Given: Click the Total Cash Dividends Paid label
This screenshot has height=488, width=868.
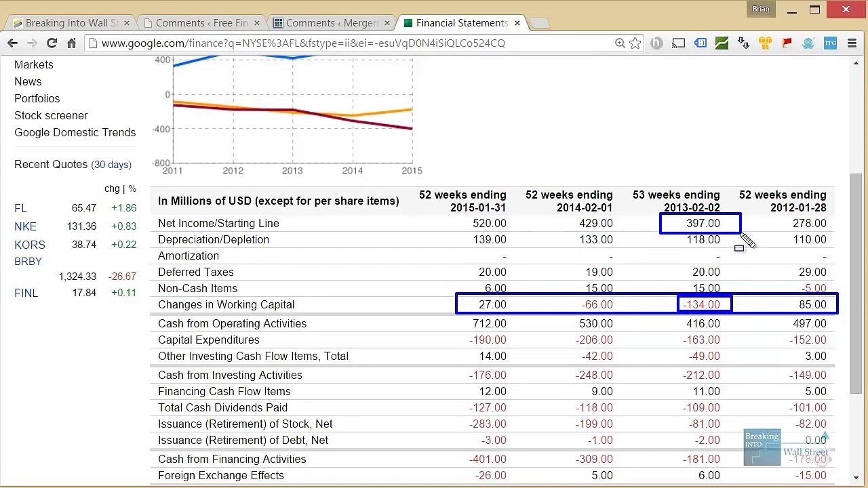Looking at the screenshot, I should (x=222, y=407).
